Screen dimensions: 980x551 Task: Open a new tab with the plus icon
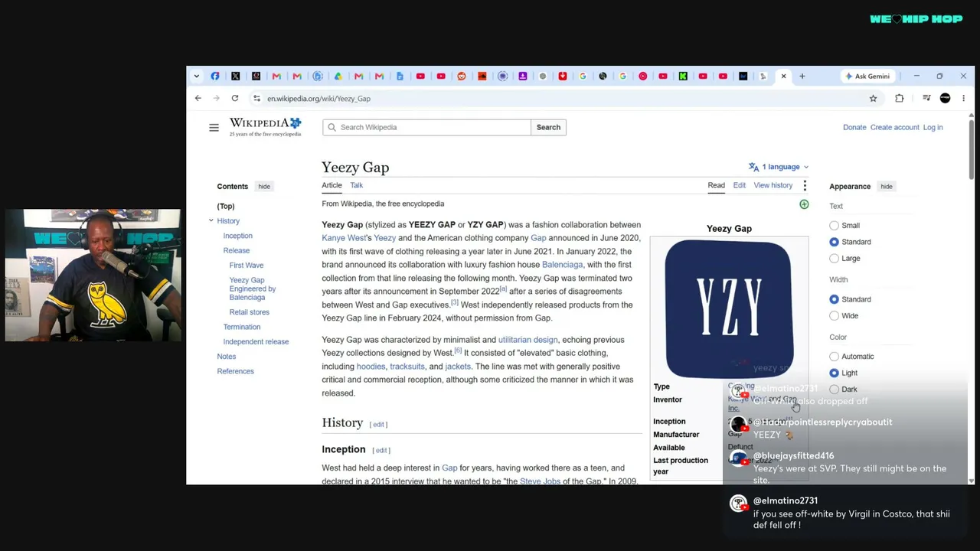click(802, 76)
